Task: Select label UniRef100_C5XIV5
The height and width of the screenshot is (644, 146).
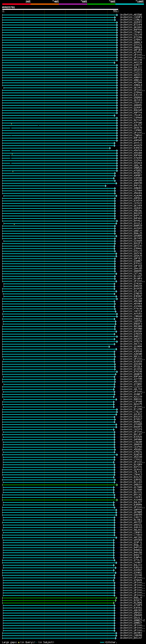Action: [x=131, y=35]
